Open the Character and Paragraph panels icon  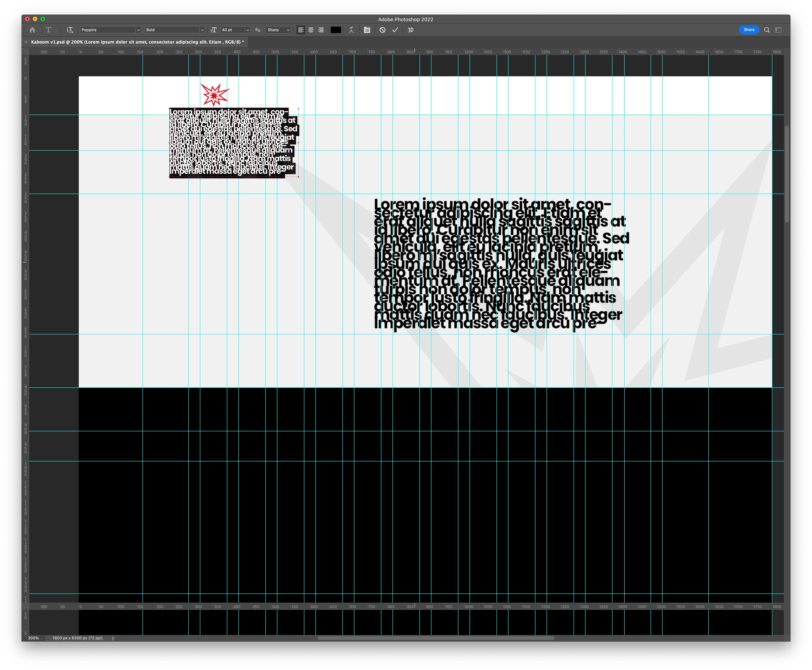(367, 30)
